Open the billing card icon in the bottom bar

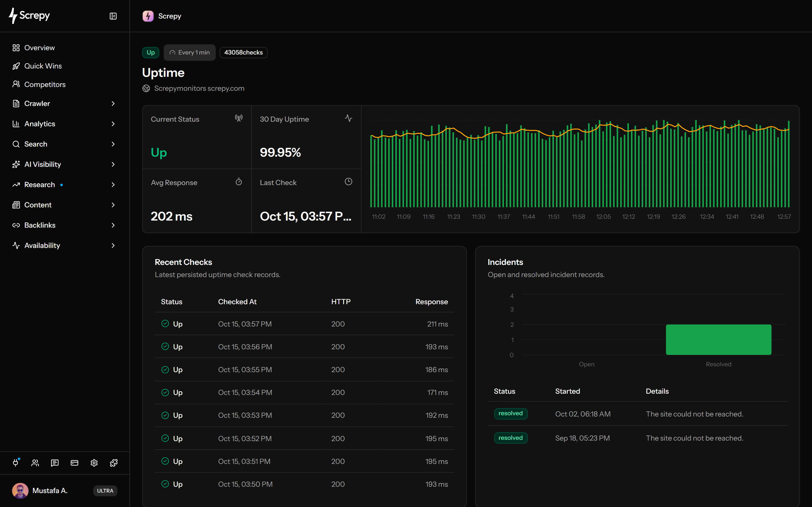point(75,463)
